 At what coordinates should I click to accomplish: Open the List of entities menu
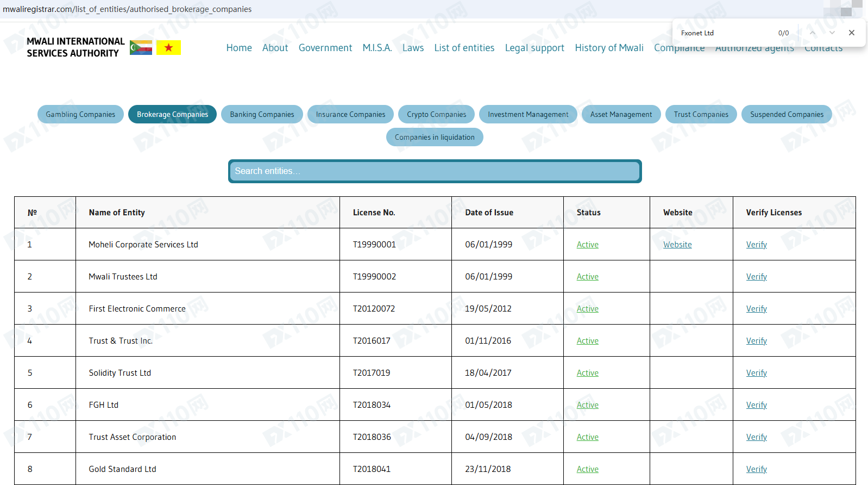coord(464,48)
